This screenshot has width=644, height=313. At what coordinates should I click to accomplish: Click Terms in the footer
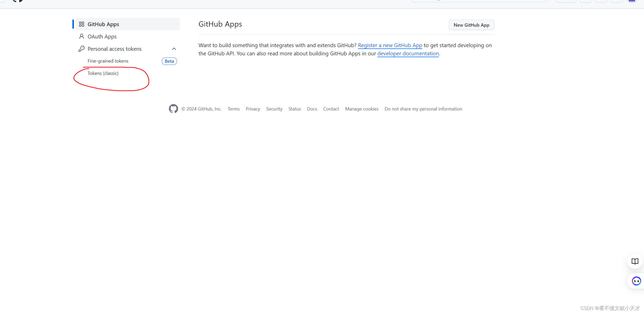coord(234,109)
